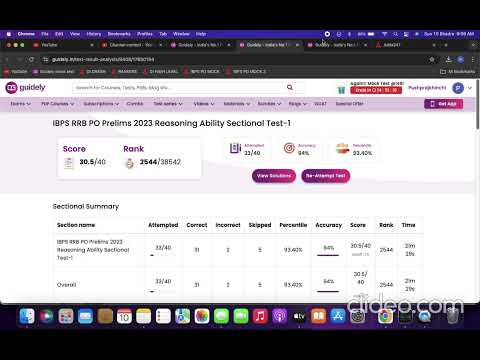Viewport: 480px width, 360px height.
Task: Open Finder from the Dock
Action: coord(27,316)
